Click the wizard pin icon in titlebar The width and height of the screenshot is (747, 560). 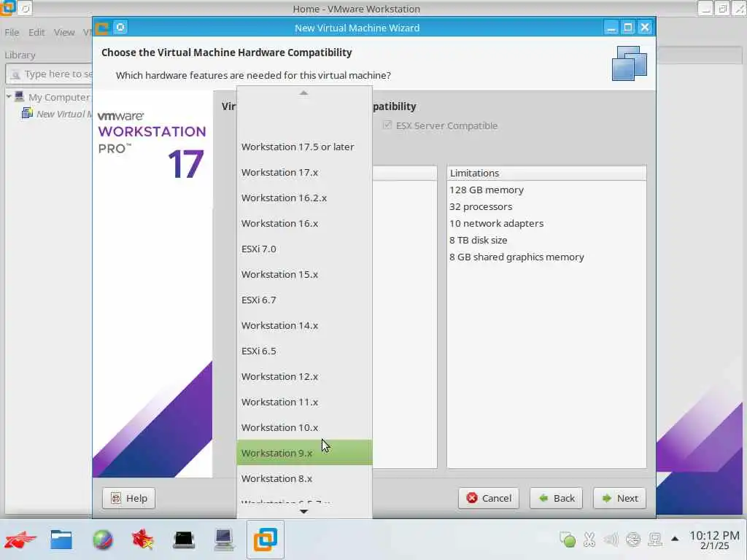pos(120,27)
